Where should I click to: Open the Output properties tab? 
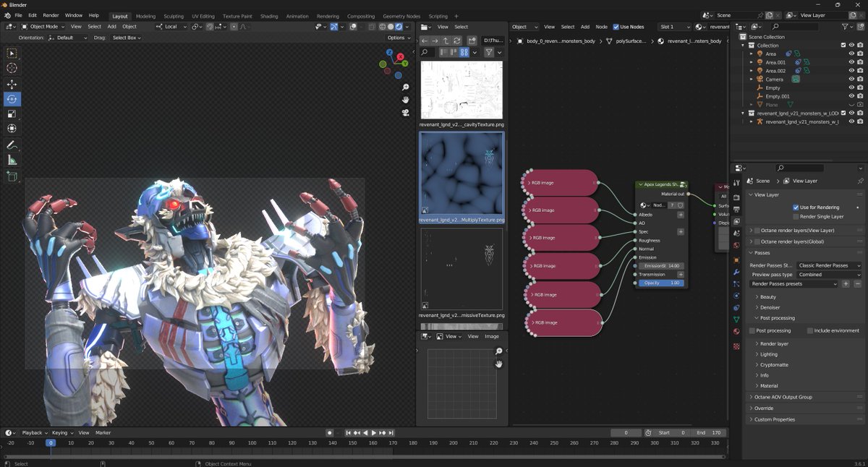pyautogui.click(x=736, y=208)
